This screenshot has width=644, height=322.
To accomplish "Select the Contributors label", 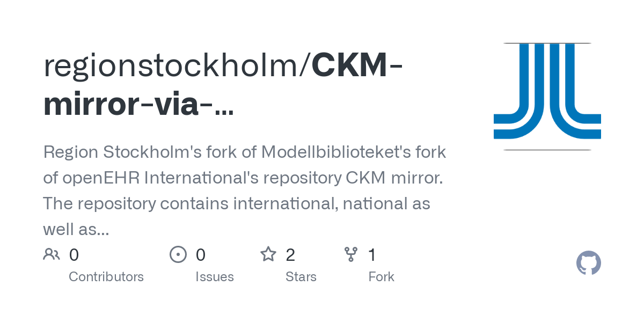I will click(x=106, y=277).
